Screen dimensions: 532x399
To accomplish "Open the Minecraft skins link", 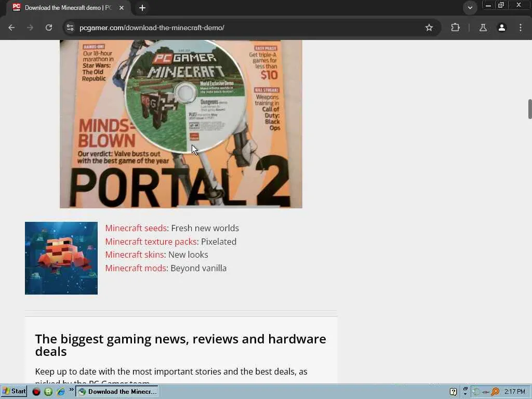I will tap(135, 255).
